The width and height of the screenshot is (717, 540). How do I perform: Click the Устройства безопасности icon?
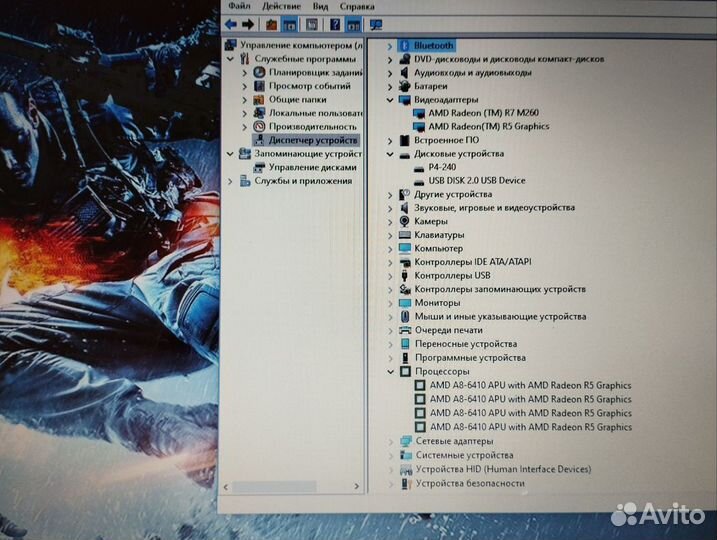pos(406,483)
